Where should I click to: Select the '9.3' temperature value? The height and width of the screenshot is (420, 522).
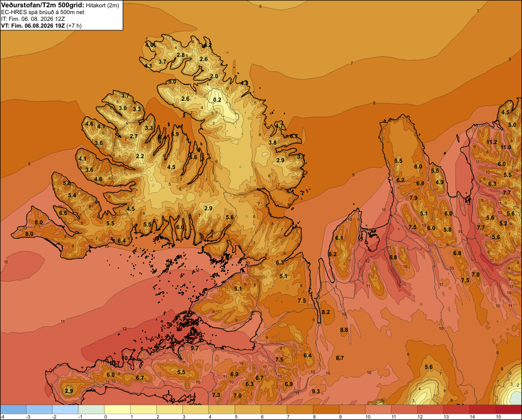316,391
